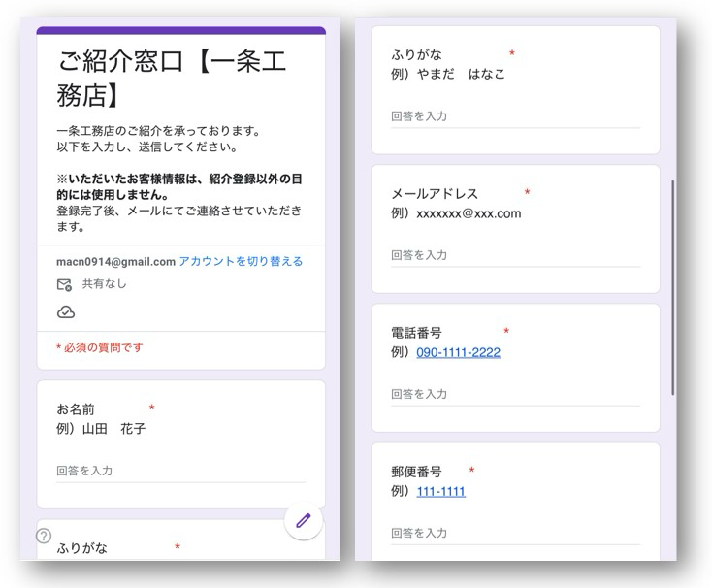Image resolution: width=712 pixels, height=588 pixels.
Task: Focus the right-side ふりがな answer input field
Action: coord(515,116)
